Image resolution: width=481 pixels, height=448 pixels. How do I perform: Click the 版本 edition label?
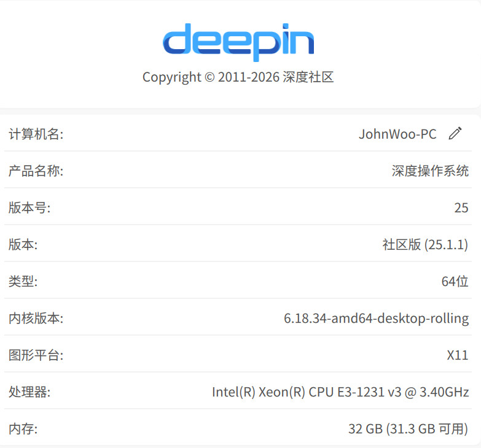23,244
